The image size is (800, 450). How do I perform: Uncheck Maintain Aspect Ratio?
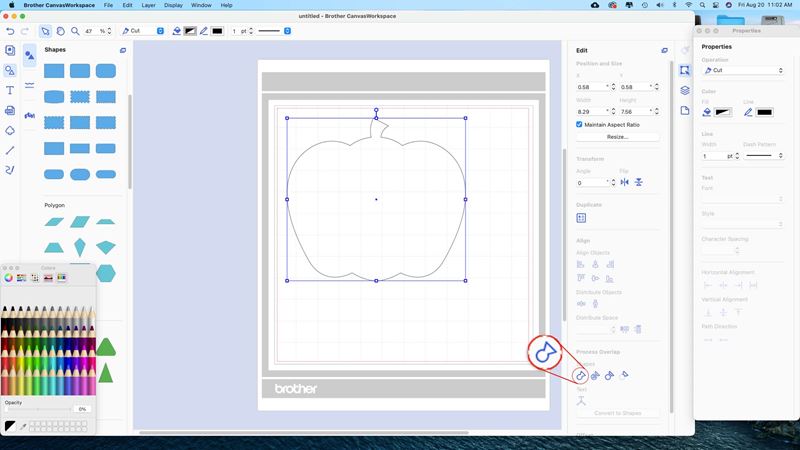[580, 124]
